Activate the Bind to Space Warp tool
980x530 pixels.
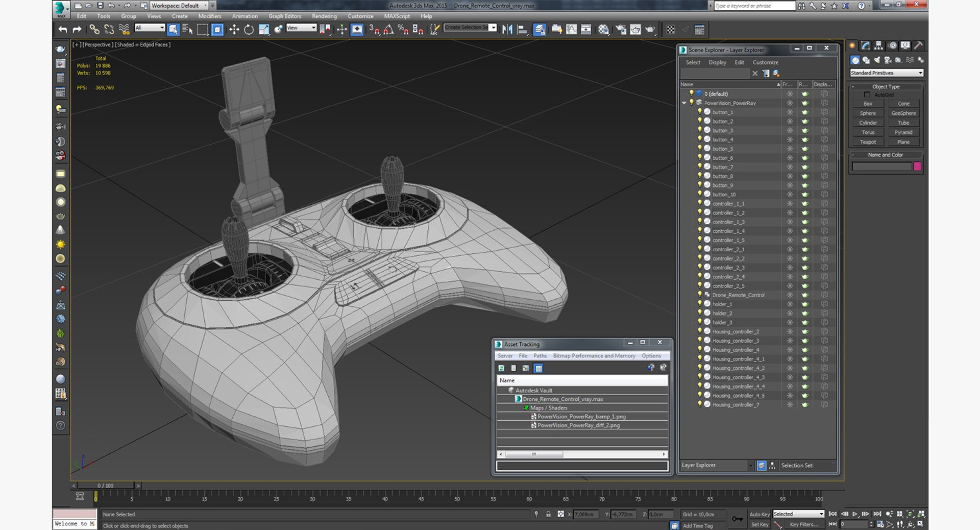[124, 29]
